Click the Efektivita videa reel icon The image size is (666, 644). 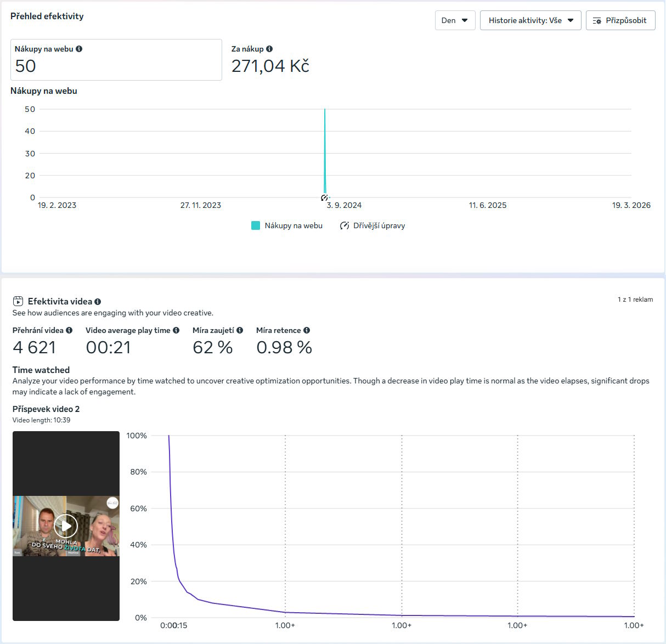point(18,301)
